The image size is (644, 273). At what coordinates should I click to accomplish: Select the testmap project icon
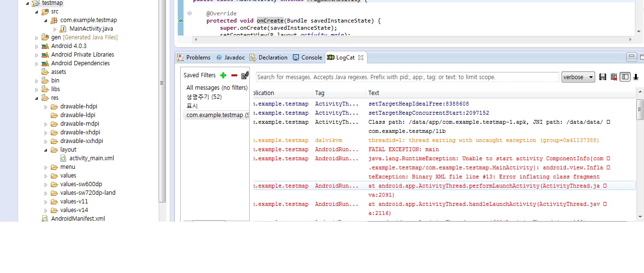click(35, 3)
